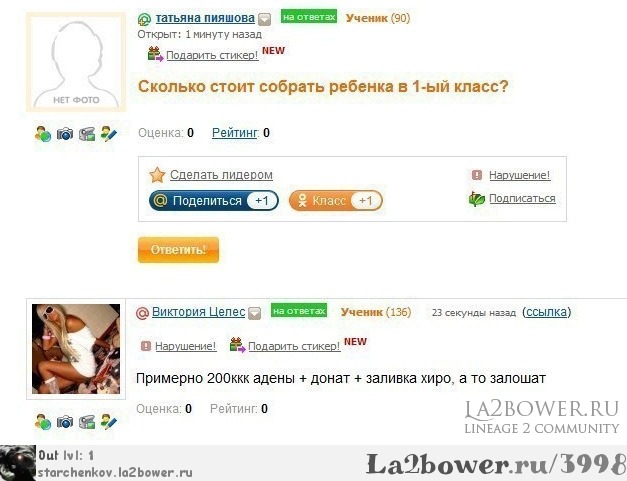The image size is (627, 481).
Task: Open Виктория Целес's profile photo thumbnail
Action: pyautogui.click(x=76, y=349)
